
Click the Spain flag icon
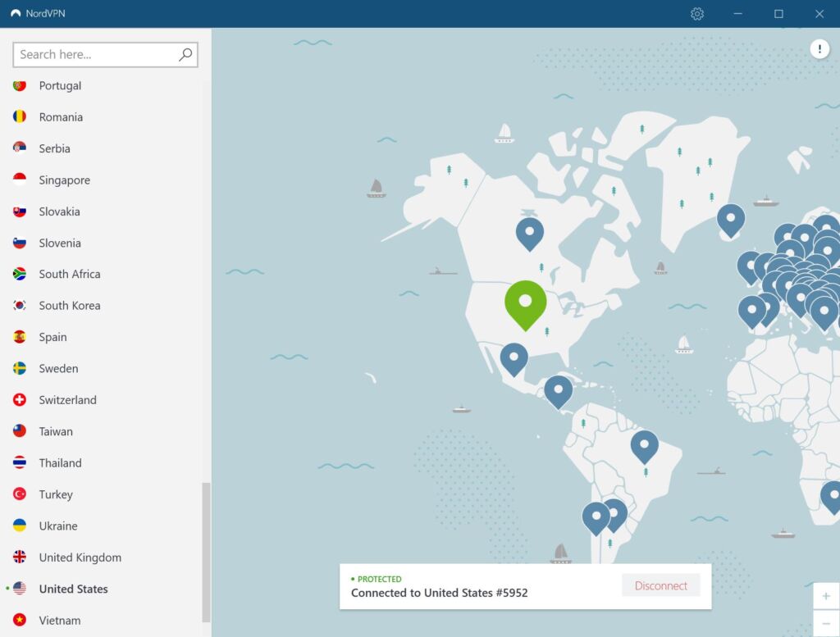click(20, 337)
